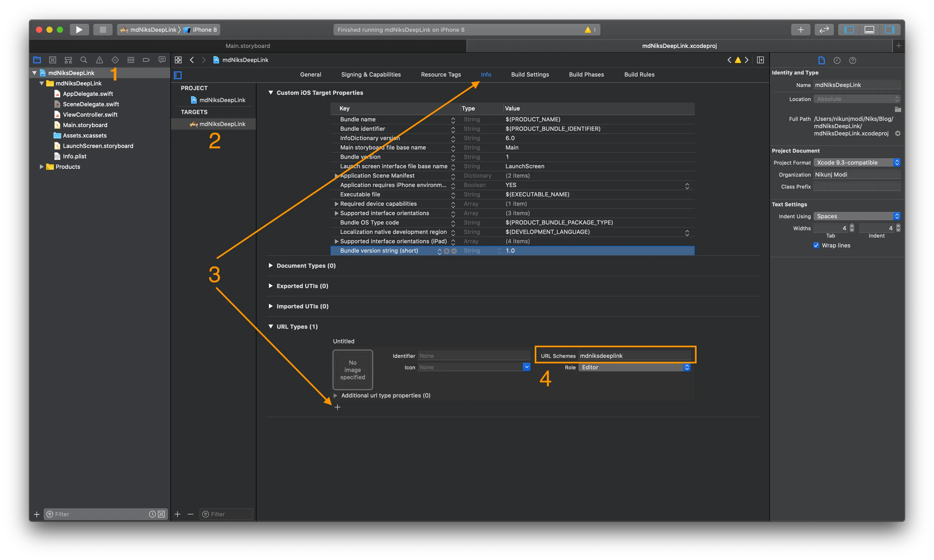Click the plus button to add URL type

point(337,407)
